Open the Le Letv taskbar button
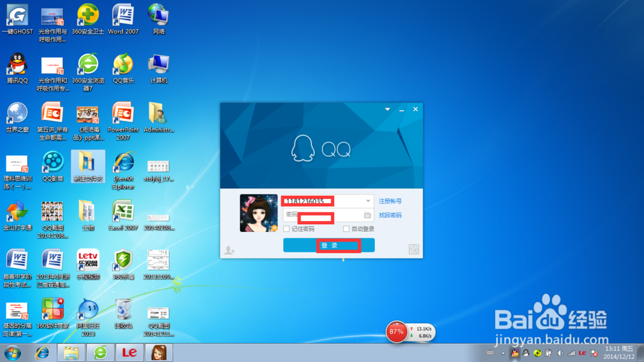Image resolution: width=644 pixels, height=362 pixels. tap(129, 353)
